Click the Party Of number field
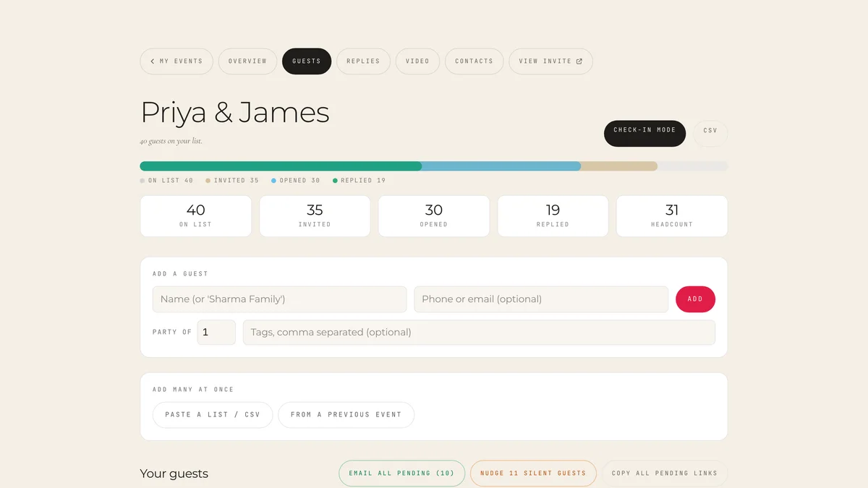868x488 pixels. coord(216,333)
